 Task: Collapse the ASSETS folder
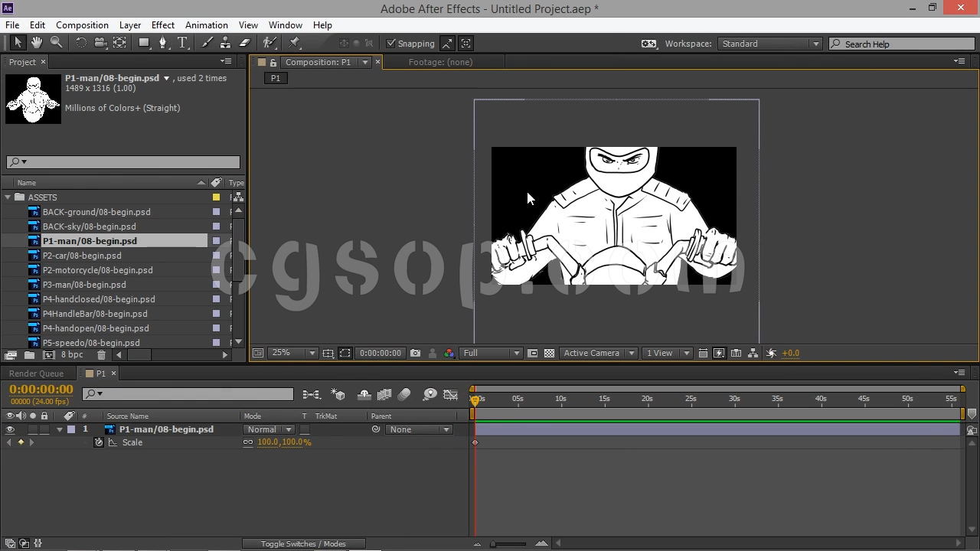coord(8,197)
